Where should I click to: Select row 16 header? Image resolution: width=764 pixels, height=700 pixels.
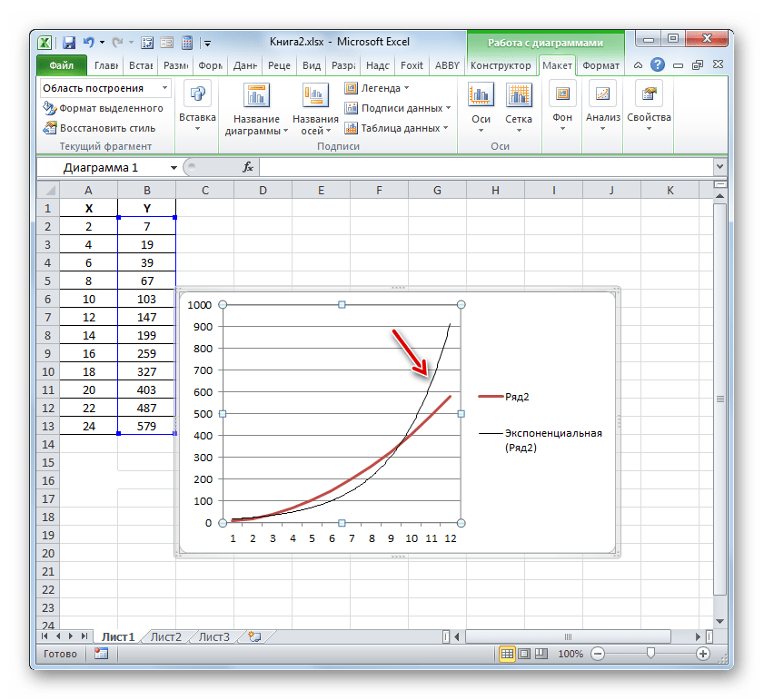tap(48, 481)
